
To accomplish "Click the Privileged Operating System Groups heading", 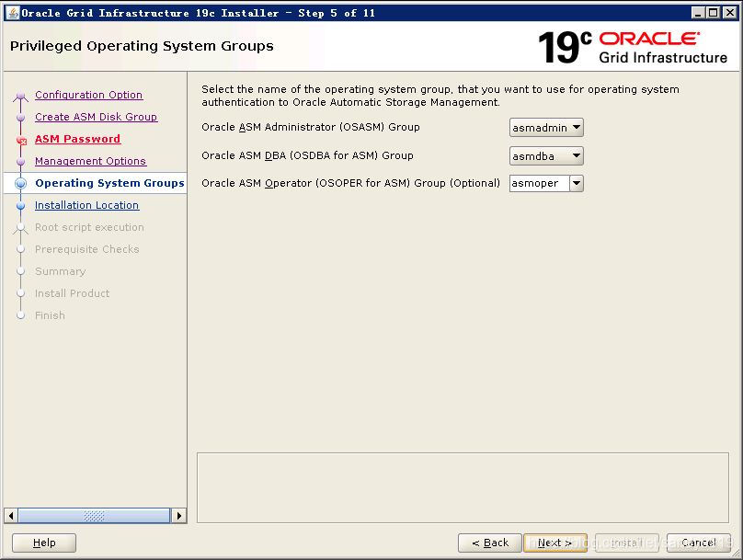I will click(x=142, y=46).
